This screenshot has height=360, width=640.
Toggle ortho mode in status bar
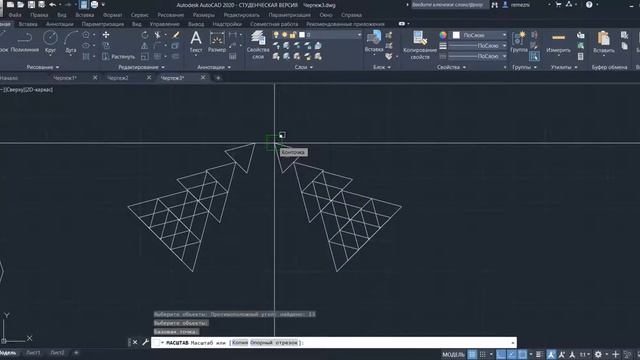point(501,354)
